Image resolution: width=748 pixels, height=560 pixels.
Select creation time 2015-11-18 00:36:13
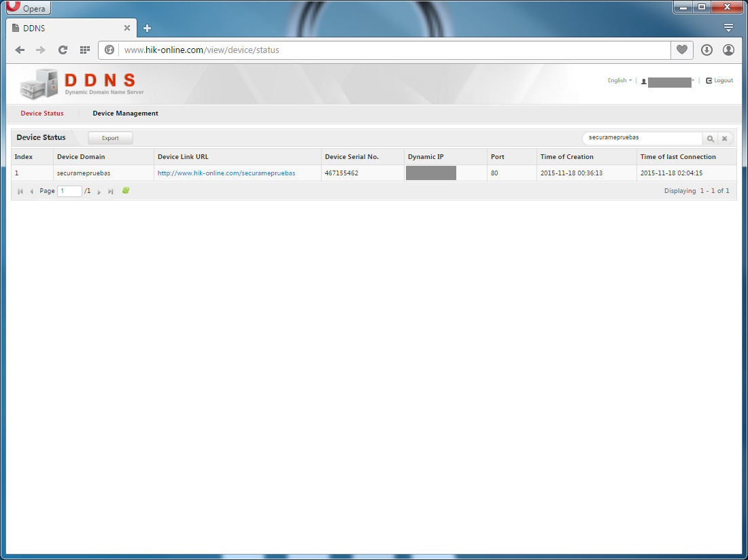pyautogui.click(x=587, y=173)
